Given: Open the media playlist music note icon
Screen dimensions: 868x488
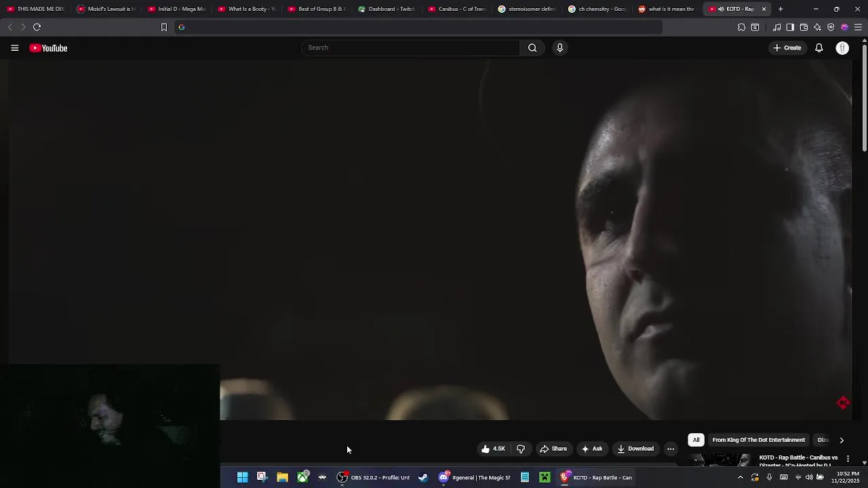Looking at the screenshot, I should (x=776, y=27).
